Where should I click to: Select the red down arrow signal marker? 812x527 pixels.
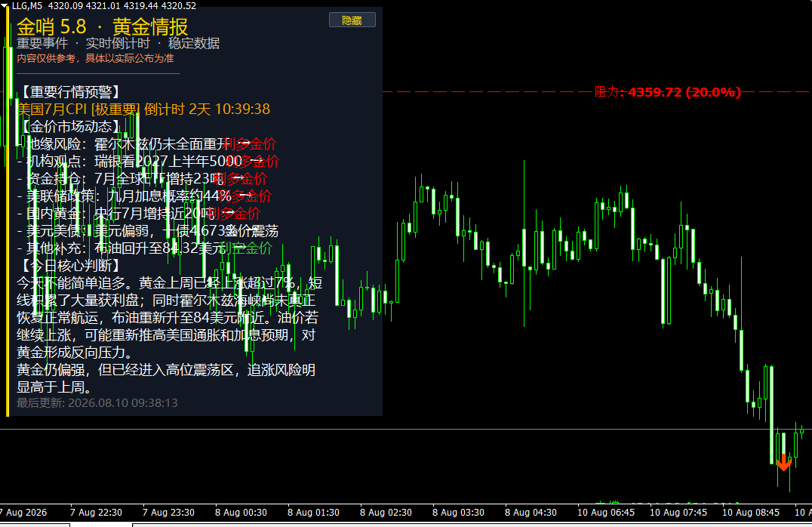tap(783, 462)
